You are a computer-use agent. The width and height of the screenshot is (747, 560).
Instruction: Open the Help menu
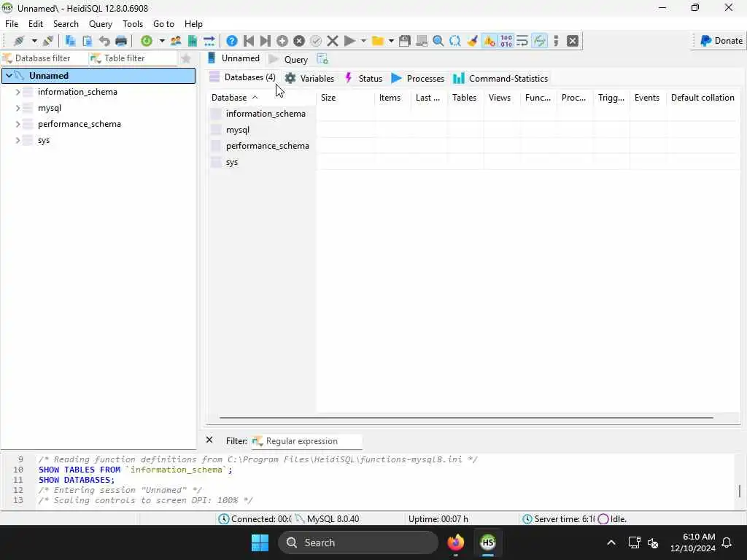click(193, 24)
